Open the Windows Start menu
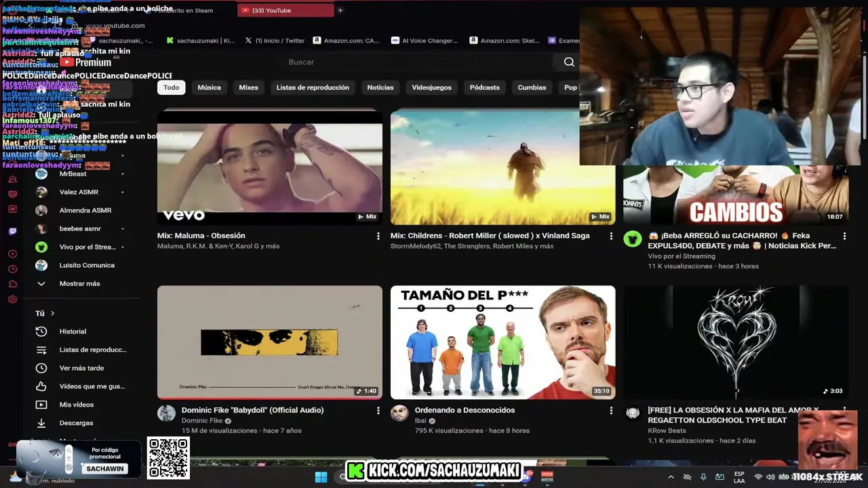 (x=321, y=477)
